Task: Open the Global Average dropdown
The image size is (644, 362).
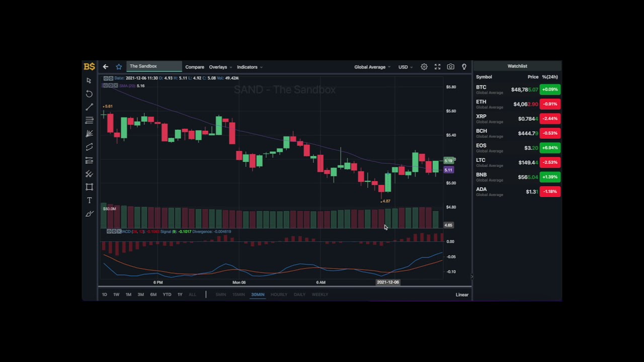Action: pyautogui.click(x=372, y=67)
